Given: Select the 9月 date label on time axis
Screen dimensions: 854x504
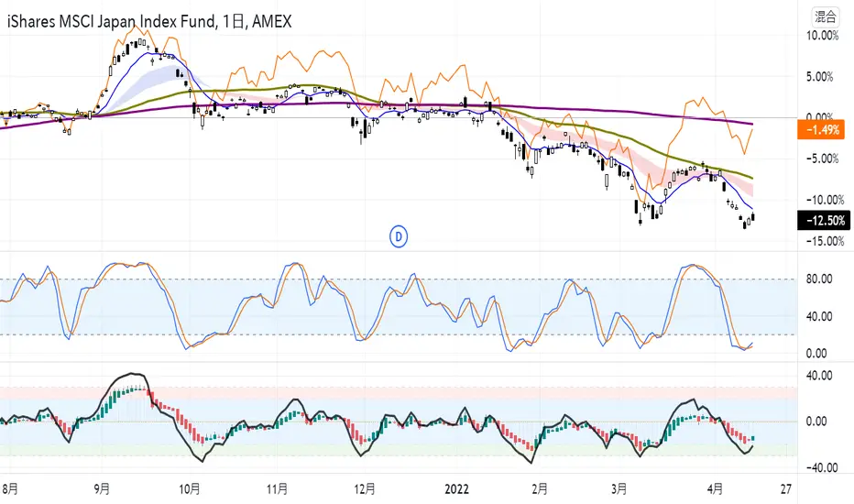Looking at the screenshot, I should (x=102, y=488).
